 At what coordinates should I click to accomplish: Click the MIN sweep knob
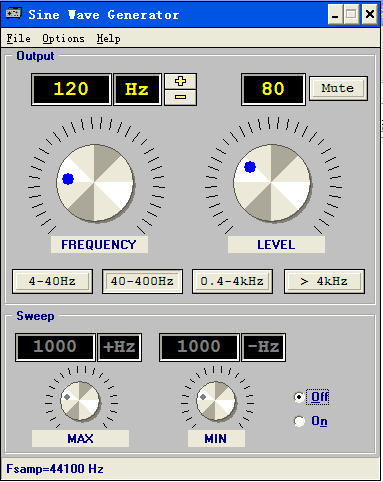pos(216,401)
